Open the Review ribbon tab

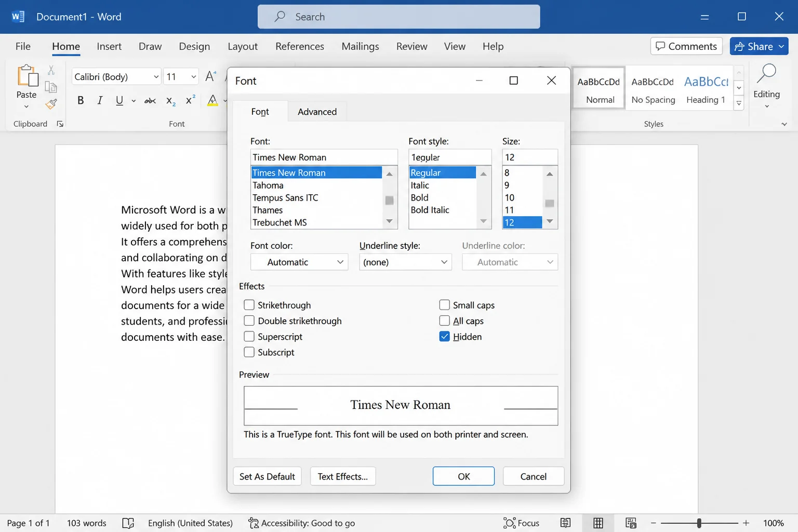(x=411, y=46)
